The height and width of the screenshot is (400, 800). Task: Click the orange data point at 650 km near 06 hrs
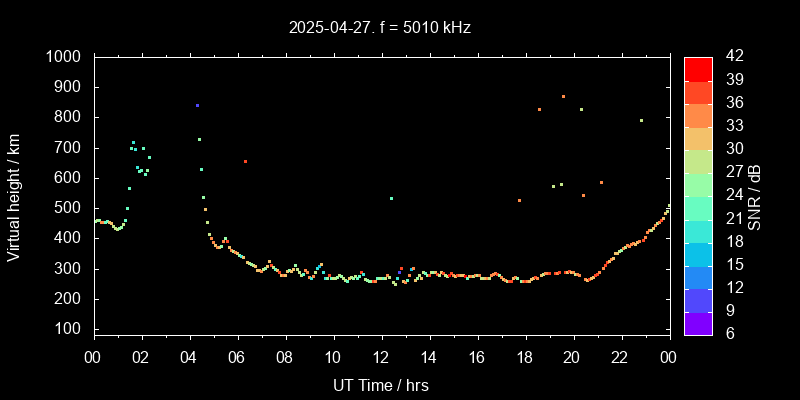(x=245, y=161)
